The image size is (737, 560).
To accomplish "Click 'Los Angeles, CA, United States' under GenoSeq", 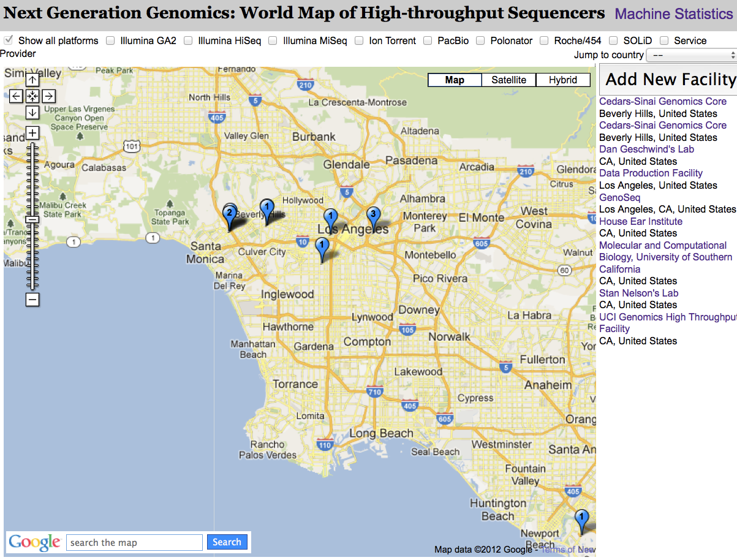I will click(668, 209).
